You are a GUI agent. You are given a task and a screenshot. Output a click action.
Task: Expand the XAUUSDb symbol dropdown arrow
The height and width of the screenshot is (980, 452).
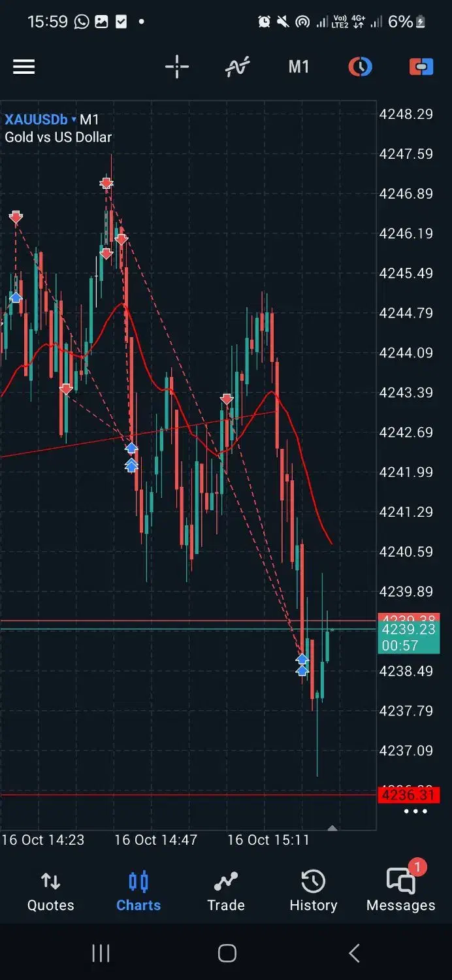[74, 120]
